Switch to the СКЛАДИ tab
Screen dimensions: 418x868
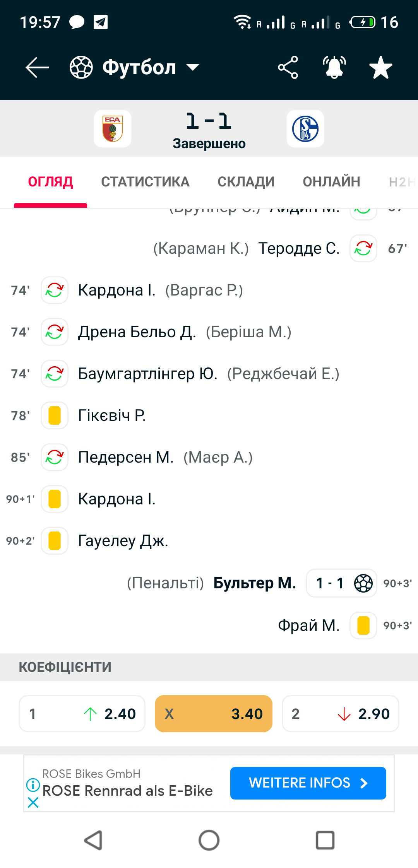click(x=246, y=182)
